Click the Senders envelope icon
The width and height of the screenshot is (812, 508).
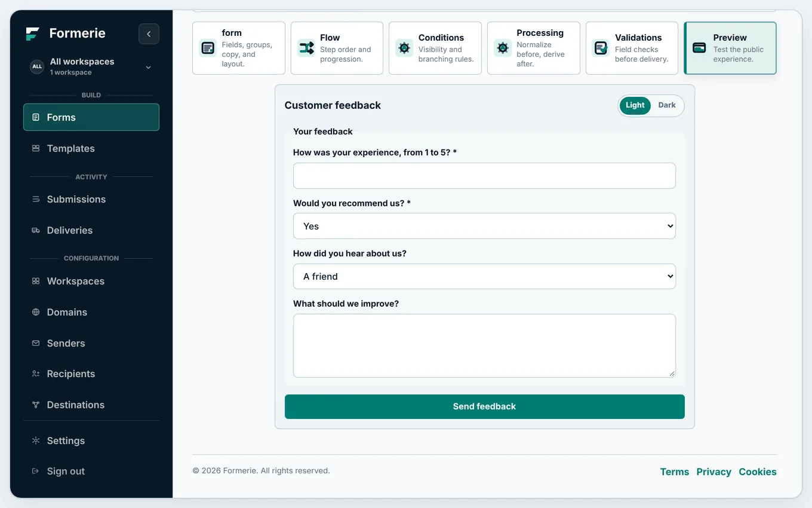[x=36, y=343]
